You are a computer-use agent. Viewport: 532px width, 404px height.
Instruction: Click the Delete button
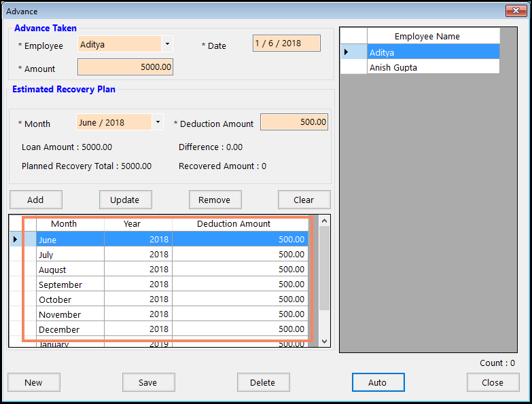click(263, 383)
